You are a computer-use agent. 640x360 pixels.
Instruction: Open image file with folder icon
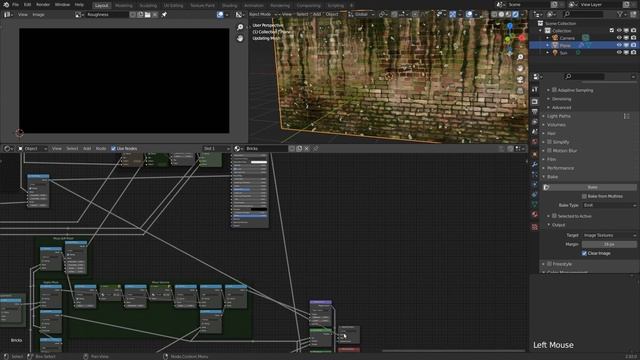click(x=147, y=15)
